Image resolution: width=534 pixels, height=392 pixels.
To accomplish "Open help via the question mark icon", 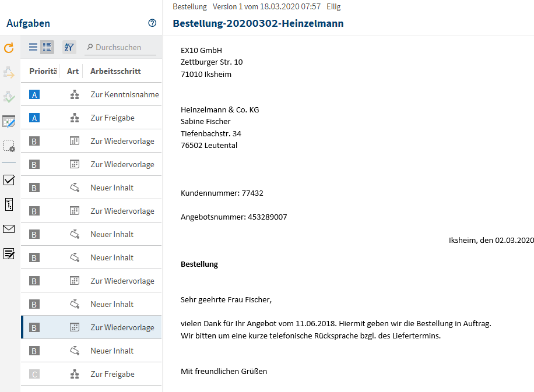I will [152, 23].
